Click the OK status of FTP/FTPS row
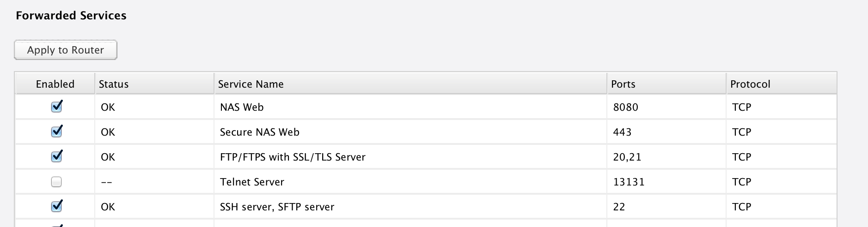This screenshot has height=227, width=868. 108,157
